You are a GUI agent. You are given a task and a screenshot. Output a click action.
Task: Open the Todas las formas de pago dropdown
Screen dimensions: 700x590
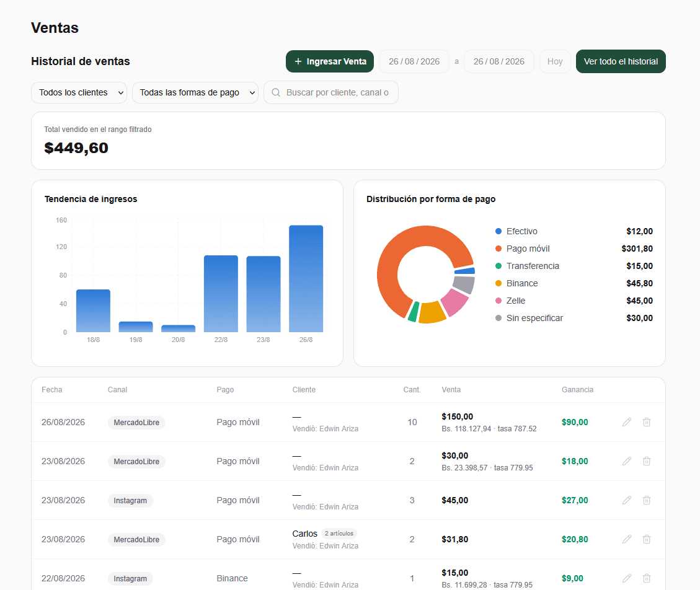point(195,92)
